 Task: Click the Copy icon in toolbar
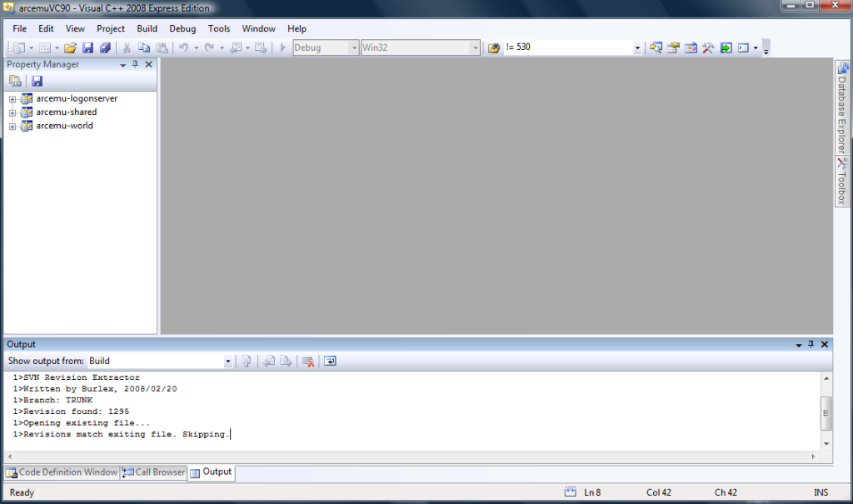(x=144, y=47)
